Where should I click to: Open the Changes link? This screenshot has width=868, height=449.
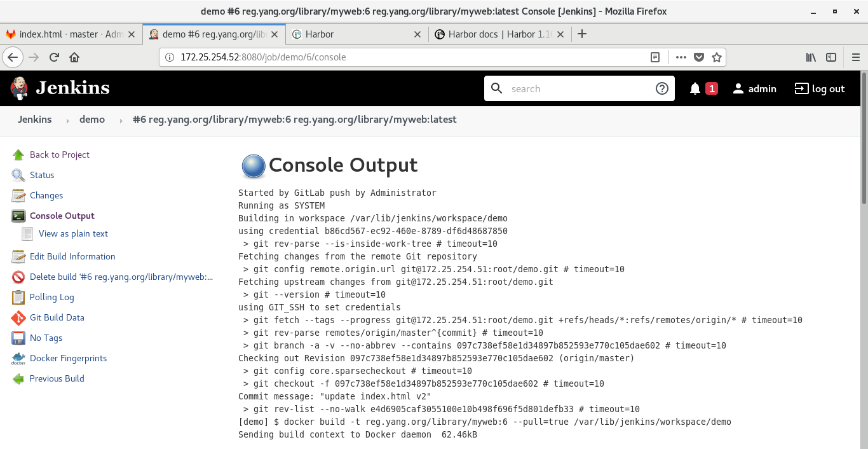[x=46, y=195]
